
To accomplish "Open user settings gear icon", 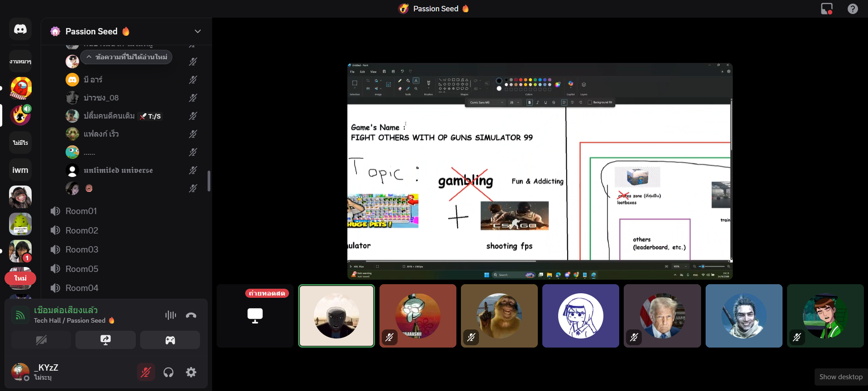I will (191, 372).
